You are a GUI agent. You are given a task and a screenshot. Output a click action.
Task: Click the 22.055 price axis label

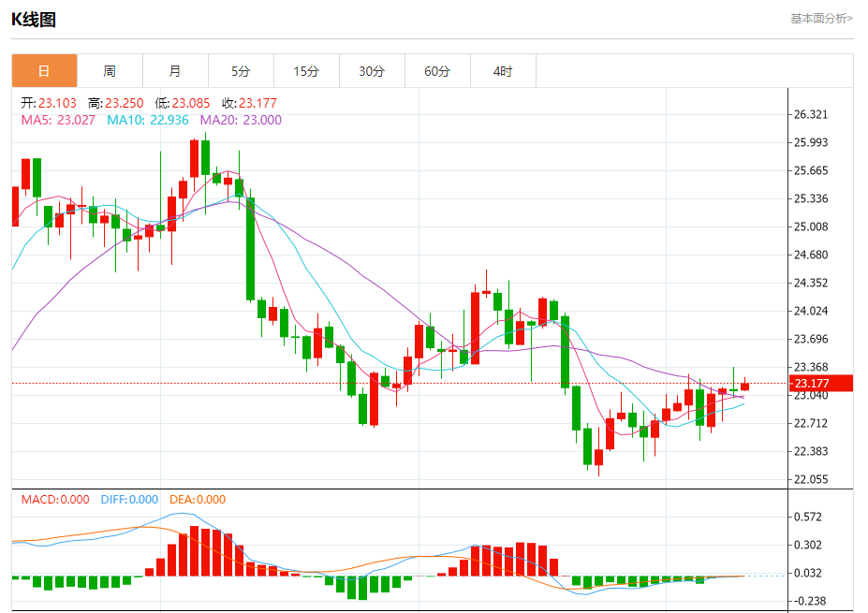click(811, 480)
